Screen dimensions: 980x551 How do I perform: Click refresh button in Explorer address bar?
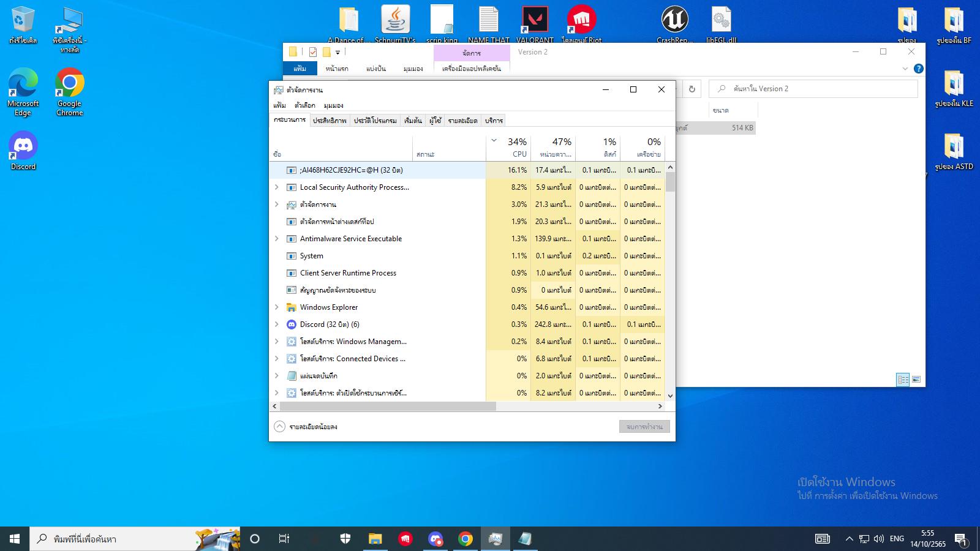(x=692, y=89)
